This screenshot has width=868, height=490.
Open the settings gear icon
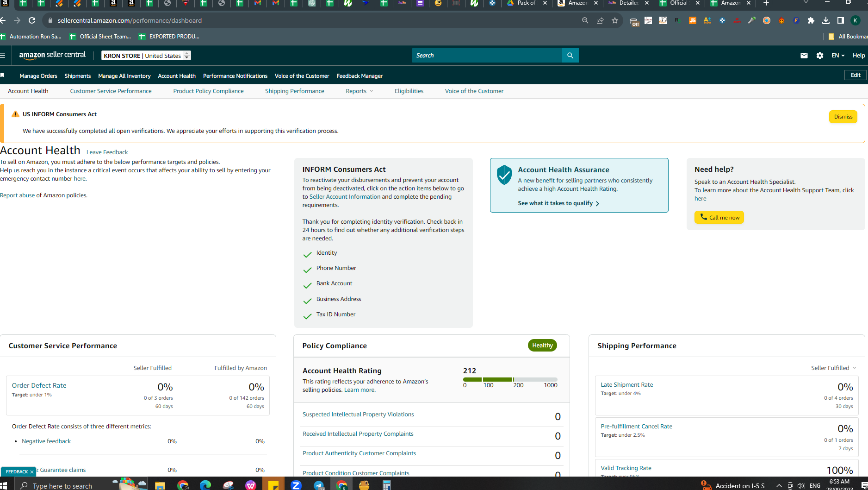pos(820,56)
